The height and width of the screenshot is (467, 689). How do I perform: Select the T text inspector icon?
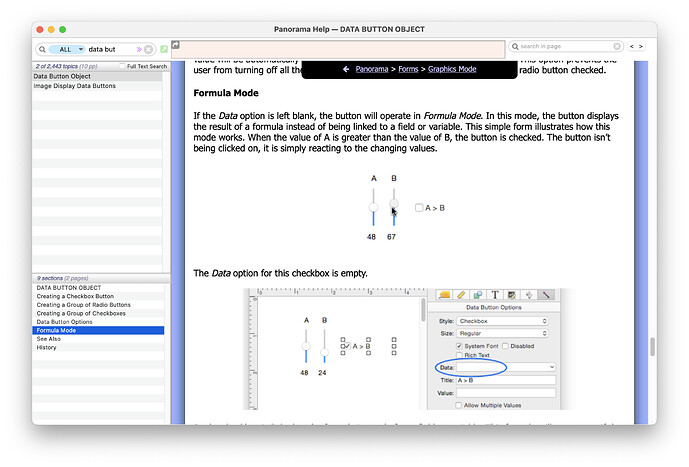tap(495, 295)
